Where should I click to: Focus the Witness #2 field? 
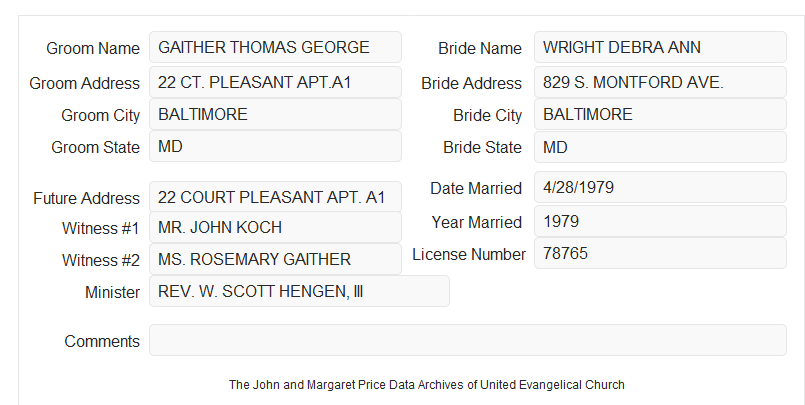tap(275, 259)
